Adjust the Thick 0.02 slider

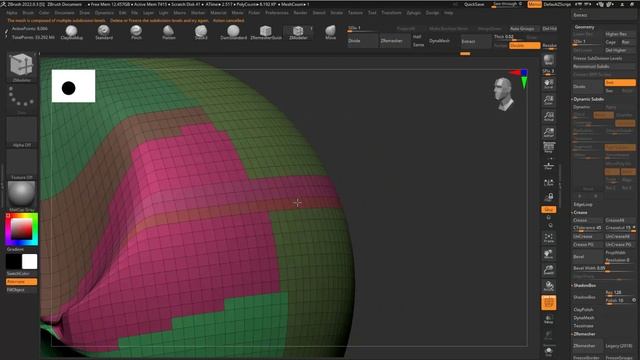509,37
